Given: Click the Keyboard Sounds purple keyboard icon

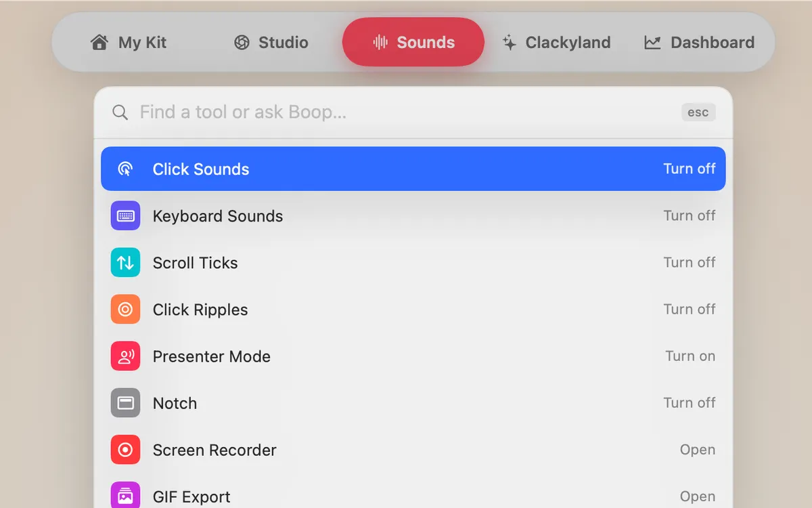Looking at the screenshot, I should coord(125,216).
